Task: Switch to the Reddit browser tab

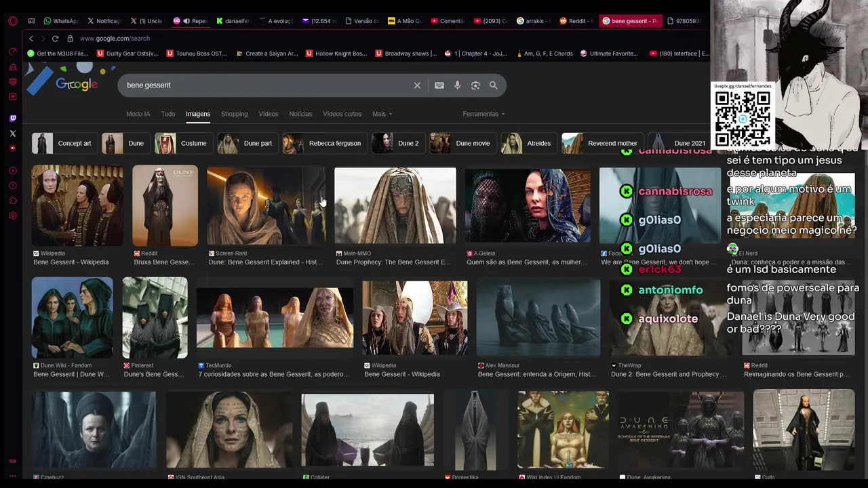Action: coord(576,21)
